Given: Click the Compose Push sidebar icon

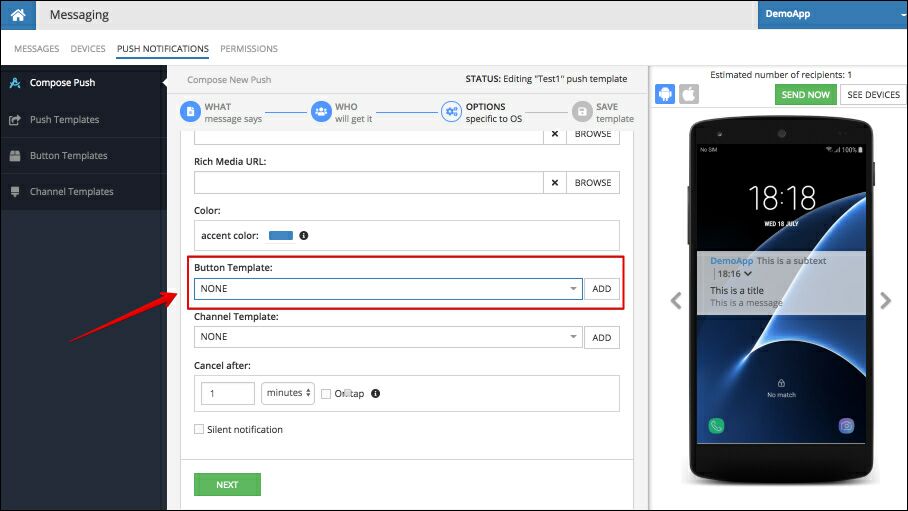Looking at the screenshot, I should (15, 83).
